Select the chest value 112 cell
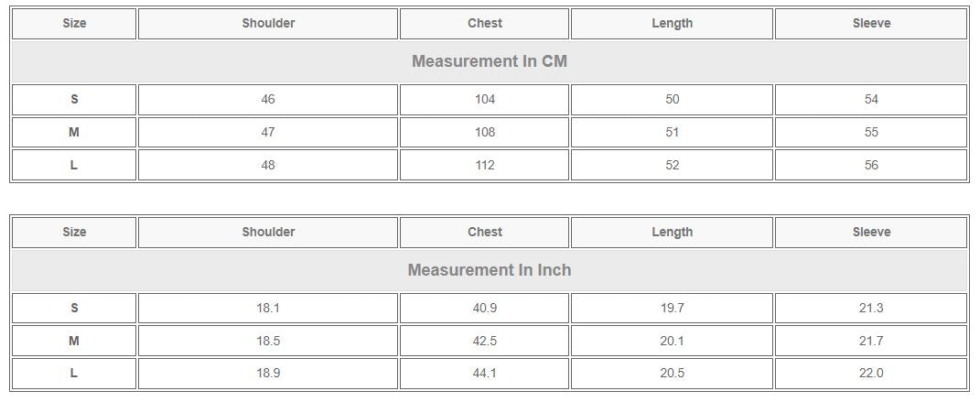 [x=485, y=166]
